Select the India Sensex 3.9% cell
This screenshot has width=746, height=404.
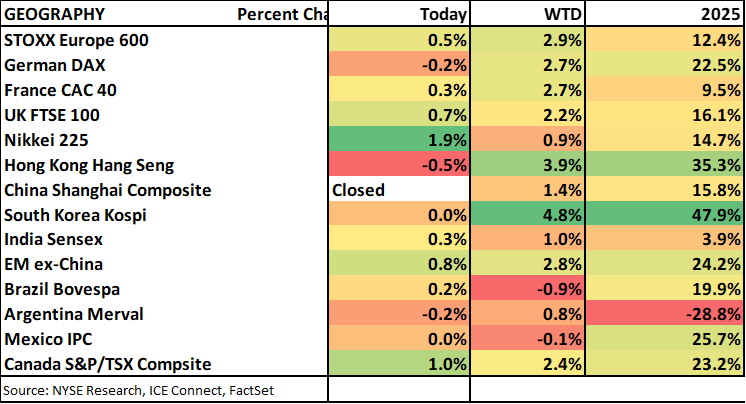(665, 240)
